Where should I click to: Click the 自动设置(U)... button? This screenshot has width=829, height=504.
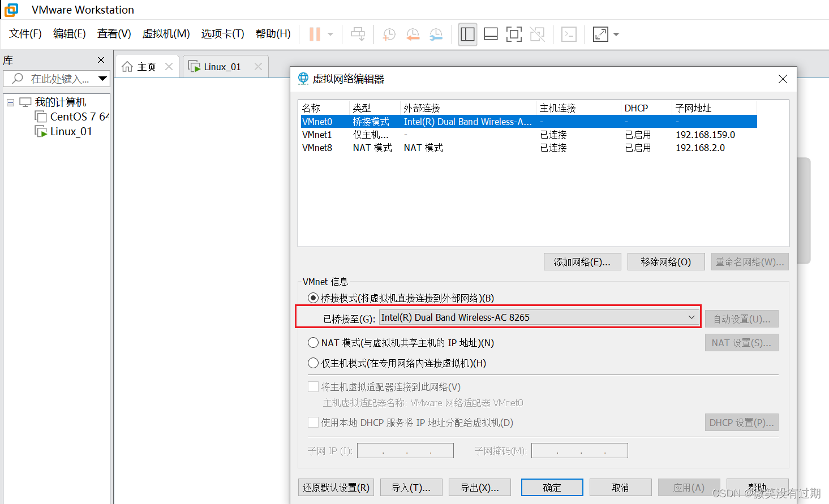pyautogui.click(x=742, y=319)
